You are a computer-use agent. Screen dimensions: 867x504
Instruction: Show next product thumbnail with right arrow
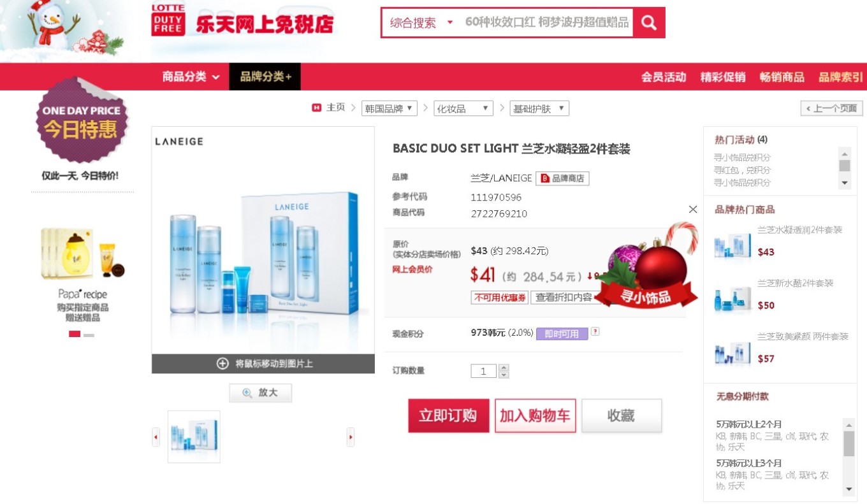click(350, 437)
